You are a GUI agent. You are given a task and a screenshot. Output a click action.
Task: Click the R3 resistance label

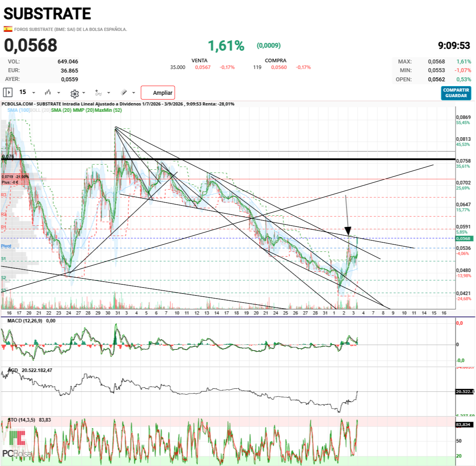tap(4, 195)
